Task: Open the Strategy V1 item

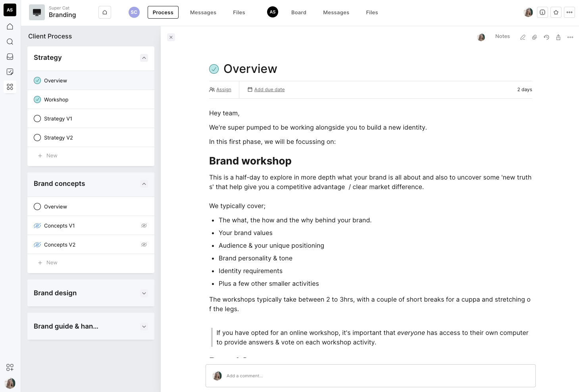Action: coord(91,119)
